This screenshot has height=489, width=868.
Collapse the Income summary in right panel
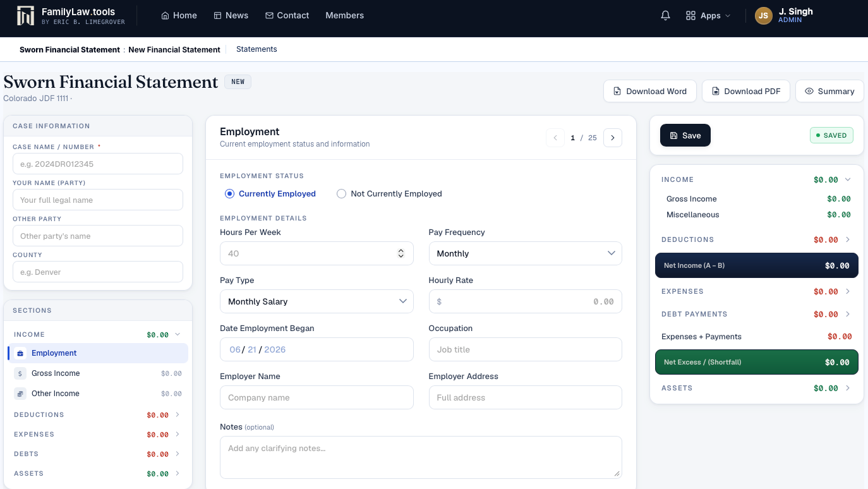pyautogui.click(x=756, y=180)
